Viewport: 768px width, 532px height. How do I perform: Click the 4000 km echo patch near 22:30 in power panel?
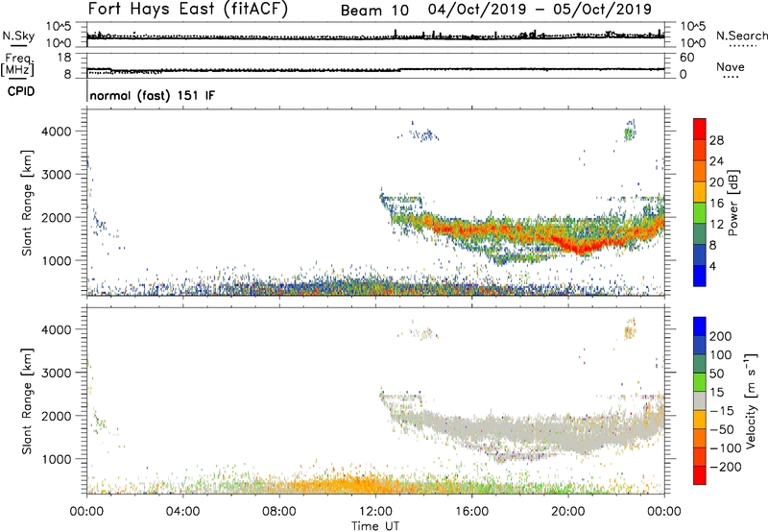click(630, 132)
